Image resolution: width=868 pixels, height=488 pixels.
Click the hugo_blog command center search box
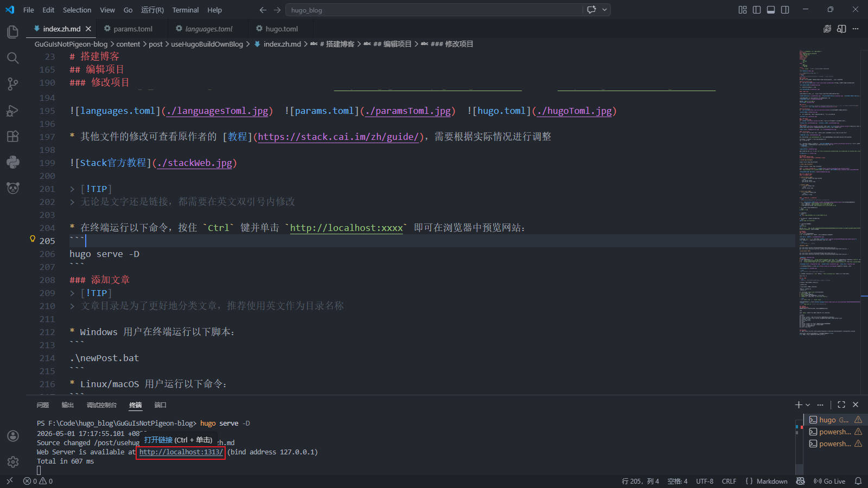435,10
